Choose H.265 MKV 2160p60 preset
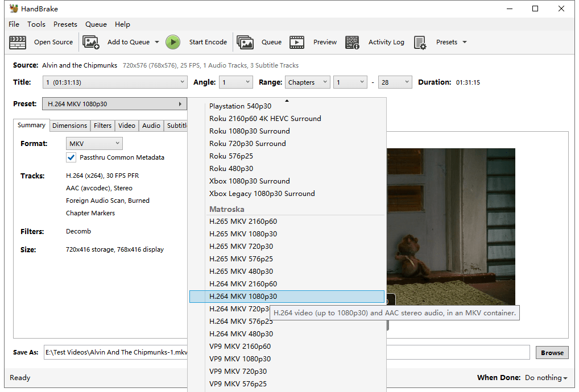 tap(243, 221)
